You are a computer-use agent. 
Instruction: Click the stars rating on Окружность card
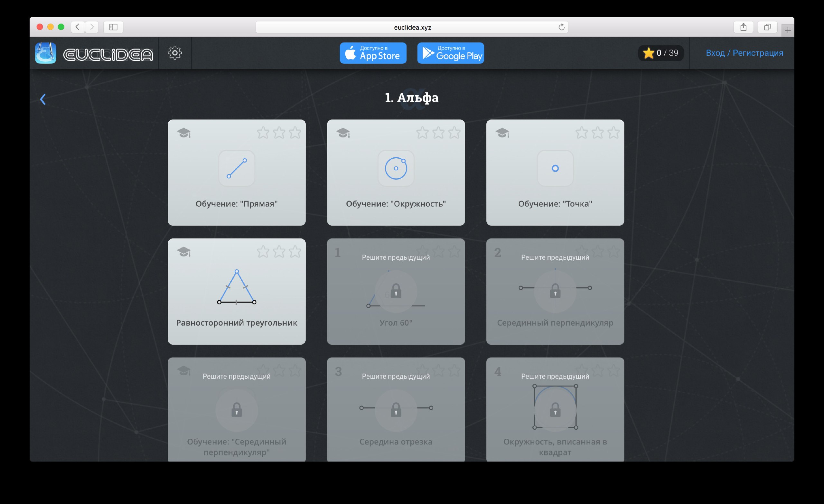point(438,133)
